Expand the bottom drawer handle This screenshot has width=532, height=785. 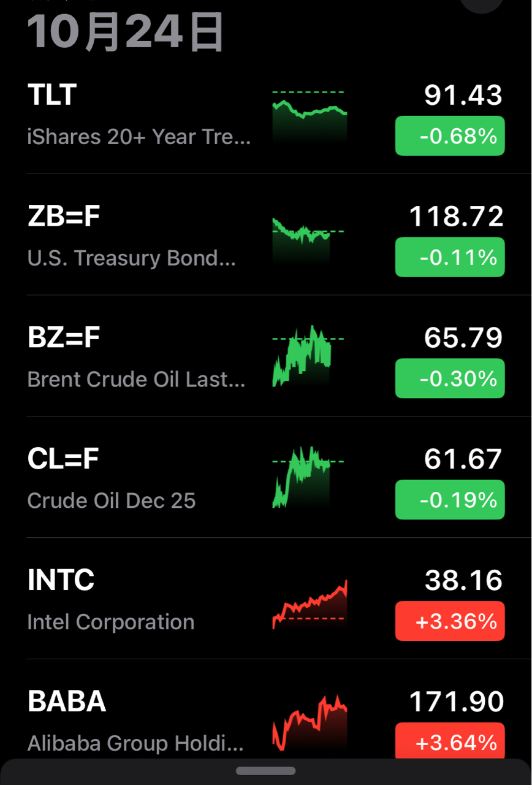266,771
